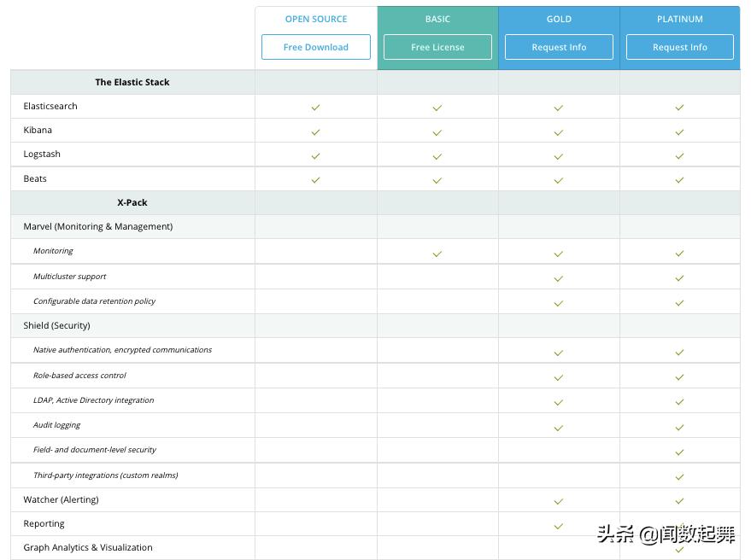Click the Multicluster support checkmark in Platinum column
This screenshot has width=751, height=560.
coord(679,277)
